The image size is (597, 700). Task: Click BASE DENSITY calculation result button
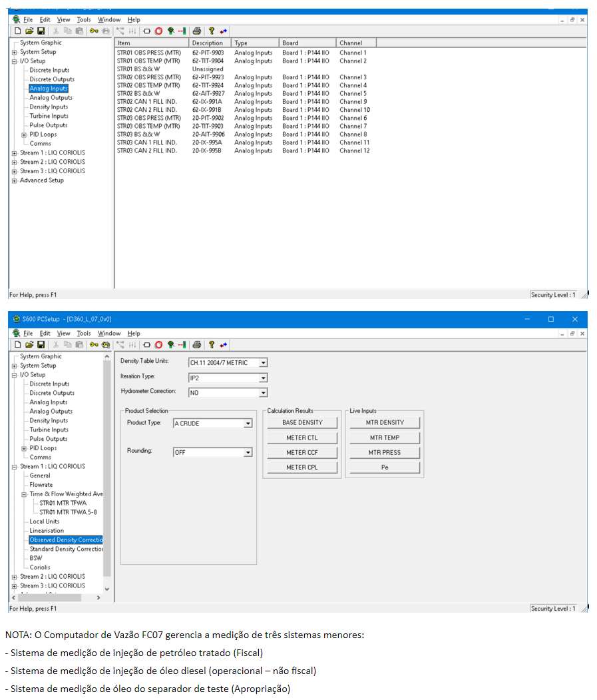302,422
